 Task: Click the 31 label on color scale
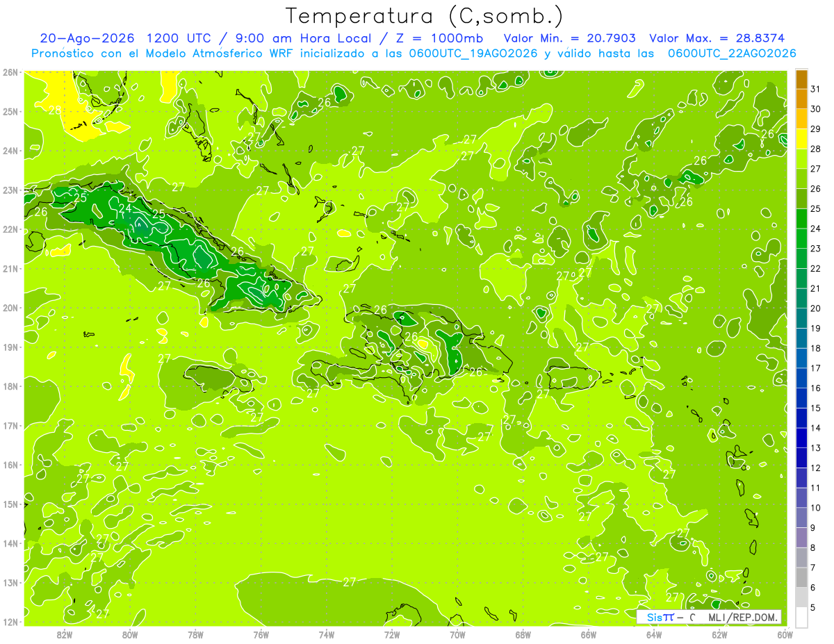click(x=816, y=89)
